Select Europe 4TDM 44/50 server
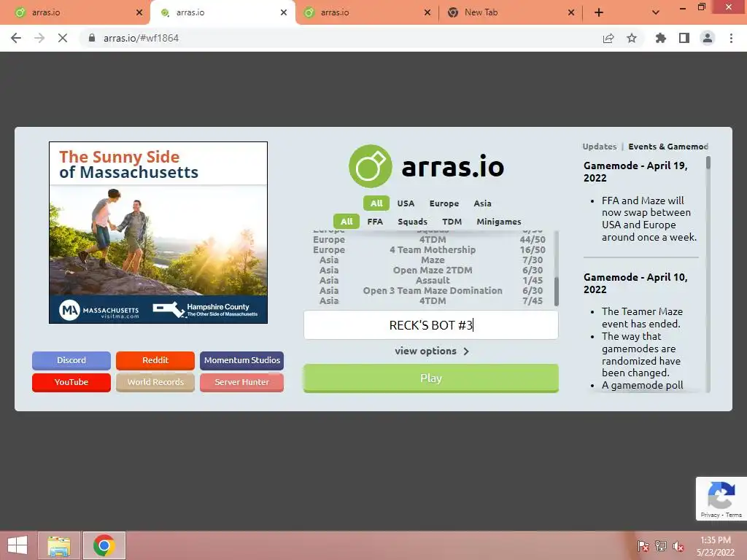The image size is (747, 560). pos(429,239)
